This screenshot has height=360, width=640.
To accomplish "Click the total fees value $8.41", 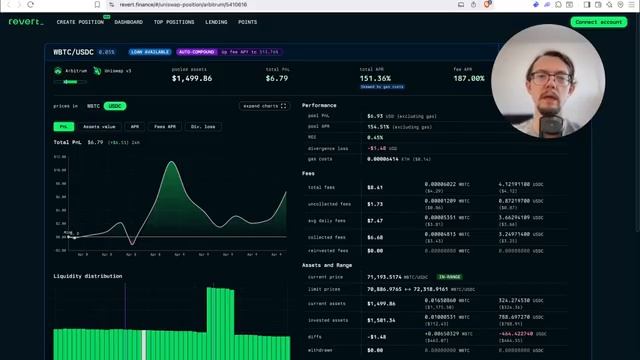I will pos(375,187).
